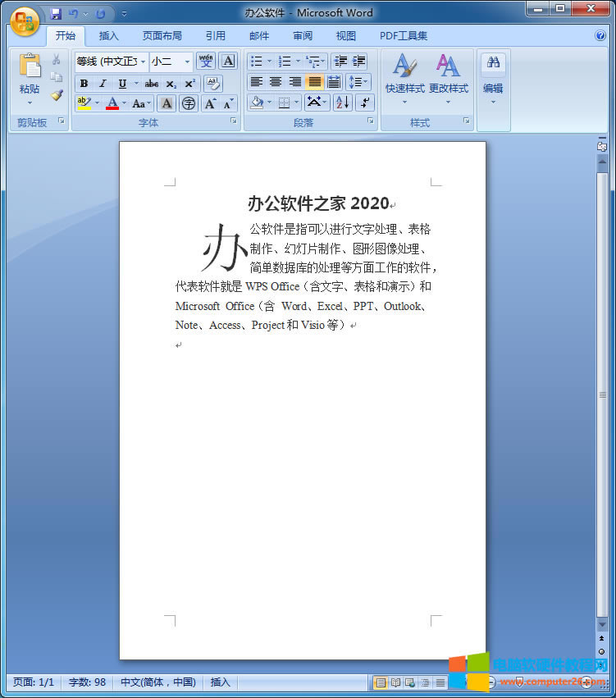
Task: Open the line spacing dropdown
Action: point(358,82)
